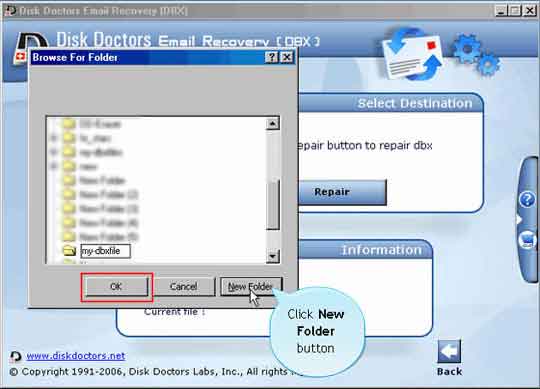Select the 'New Folder (3)' row
The height and width of the screenshot is (389, 540).
(108, 209)
